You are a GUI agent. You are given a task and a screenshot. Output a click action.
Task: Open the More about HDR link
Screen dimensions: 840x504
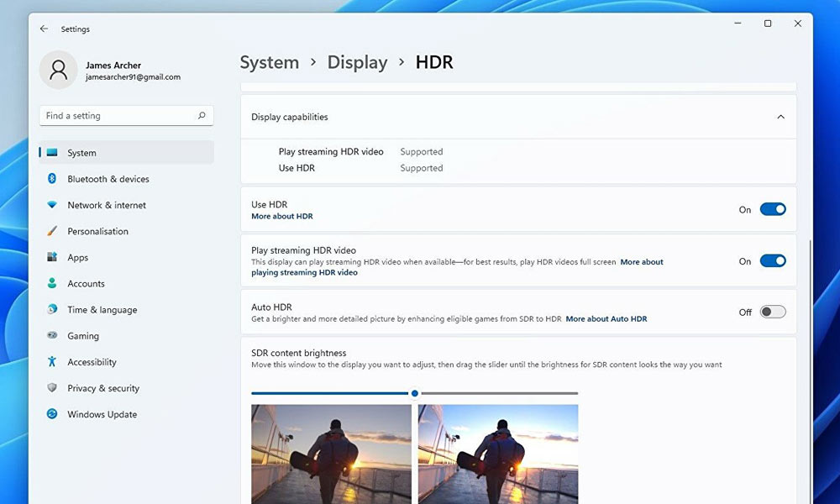click(281, 217)
